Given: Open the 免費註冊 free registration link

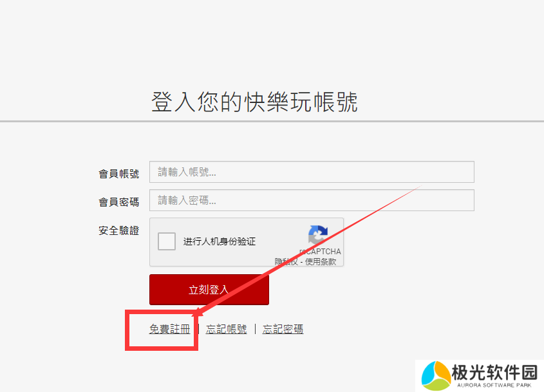Looking at the screenshot, I should 170,329.
